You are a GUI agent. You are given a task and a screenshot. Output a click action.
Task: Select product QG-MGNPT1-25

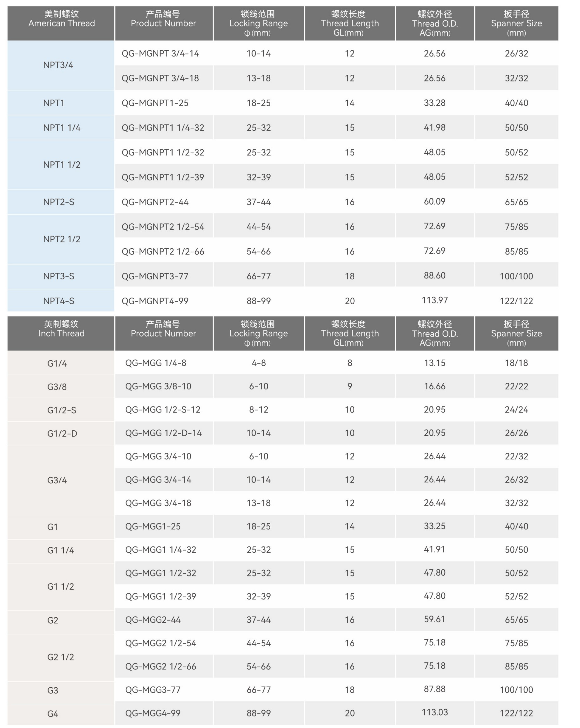(x=155, y=103)
